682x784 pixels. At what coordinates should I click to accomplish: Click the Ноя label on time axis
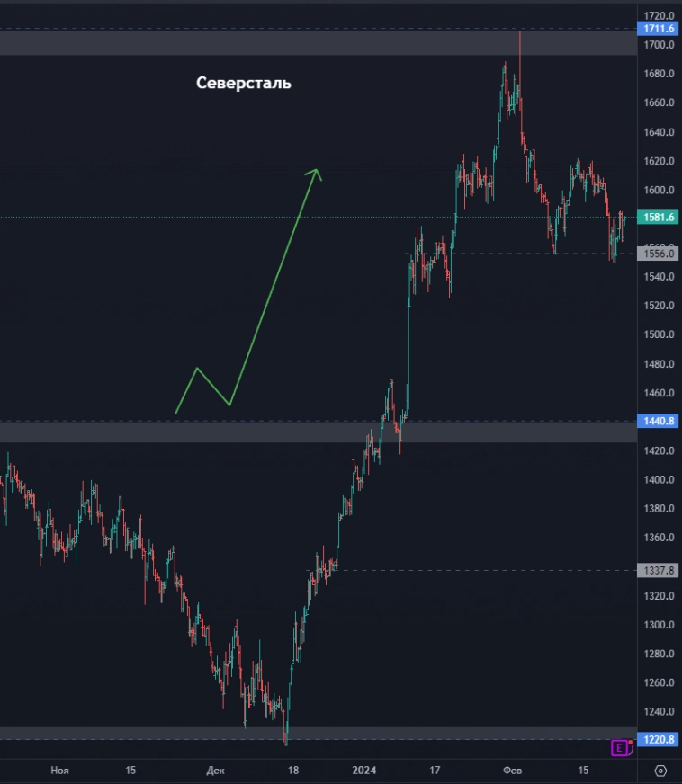click(x=59, y=771)
